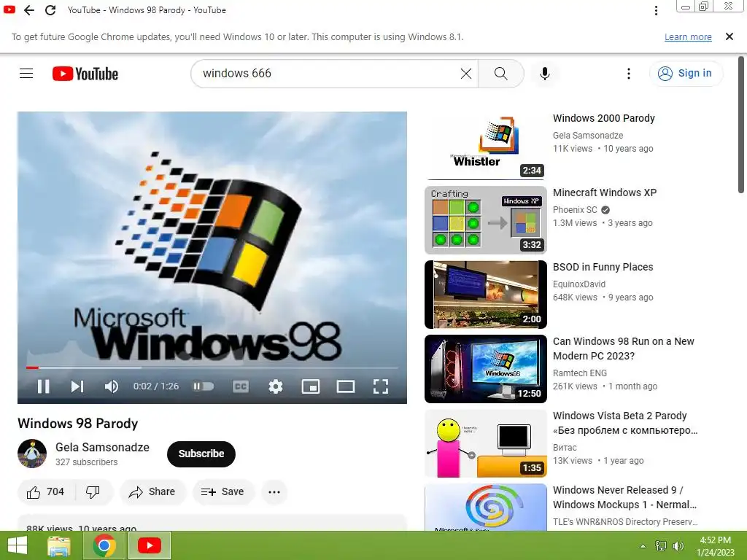The width and height of the screenshot is (747, 560).
Task: Seek on the video progress bar
Action: coord(212,367)
